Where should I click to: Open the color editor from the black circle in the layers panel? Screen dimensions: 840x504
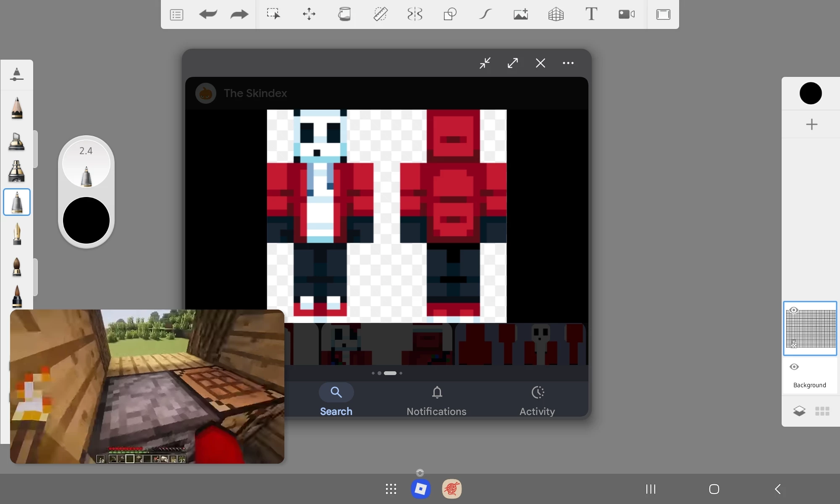click(x=811, y=93)
